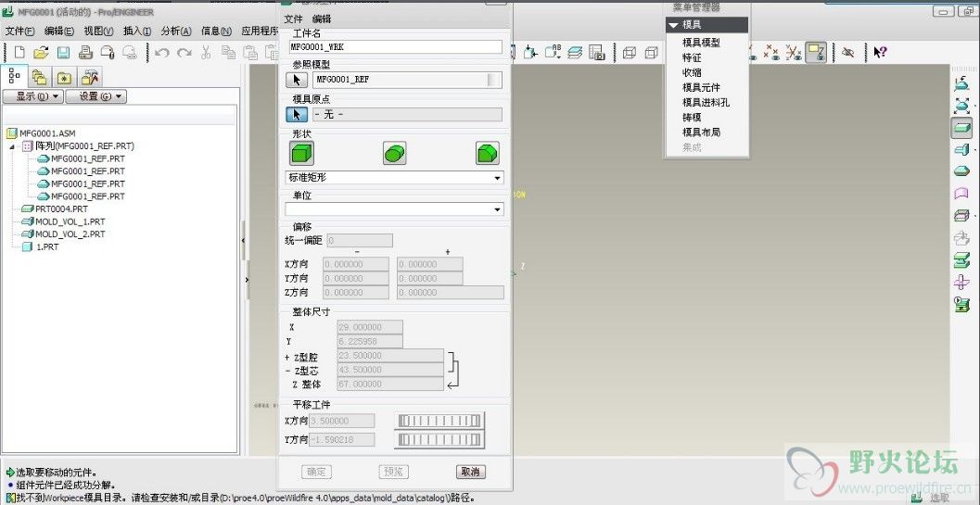
Task: Click the pink trim part icon
Action: [x=961, y=283]
